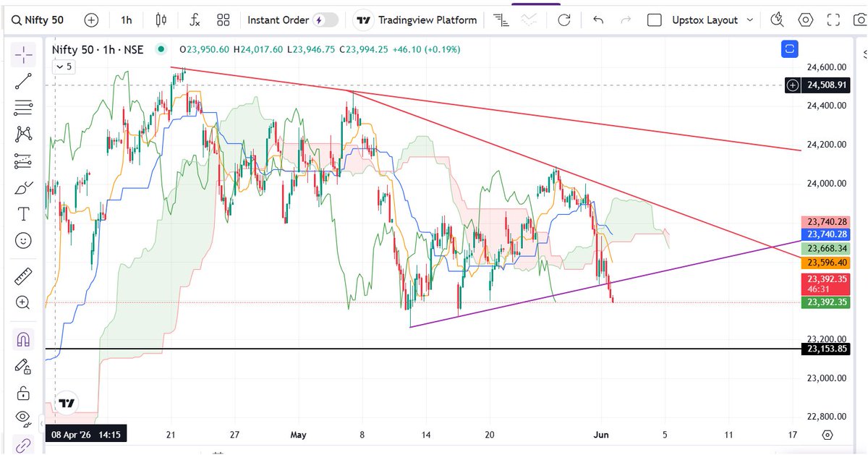The image size is (868, 455).
Task: Click the Jun label on time axis
Action: tap(602, 435)
